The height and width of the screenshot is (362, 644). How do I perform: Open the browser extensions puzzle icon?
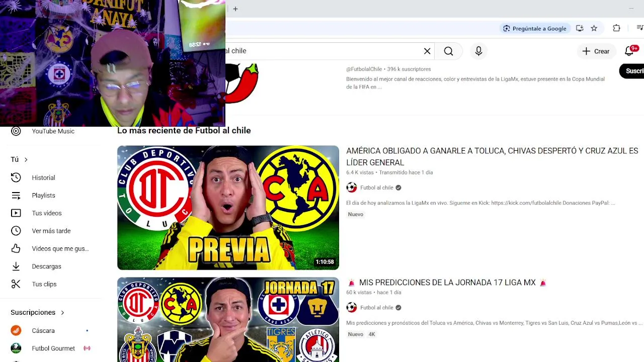[616, 29]
